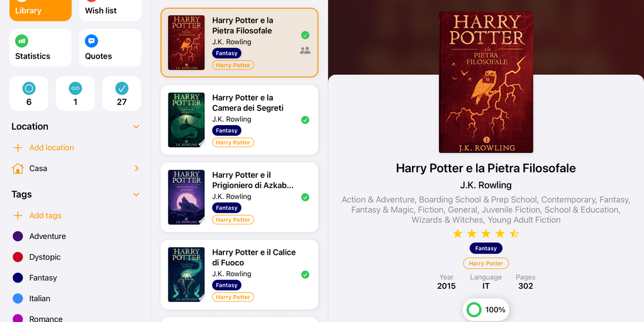Image resolution: width=644 pixels, height=322 pixels.
Task: Collapse the Location section chevron
Action: pyautogui.click(x=136, y=127)
